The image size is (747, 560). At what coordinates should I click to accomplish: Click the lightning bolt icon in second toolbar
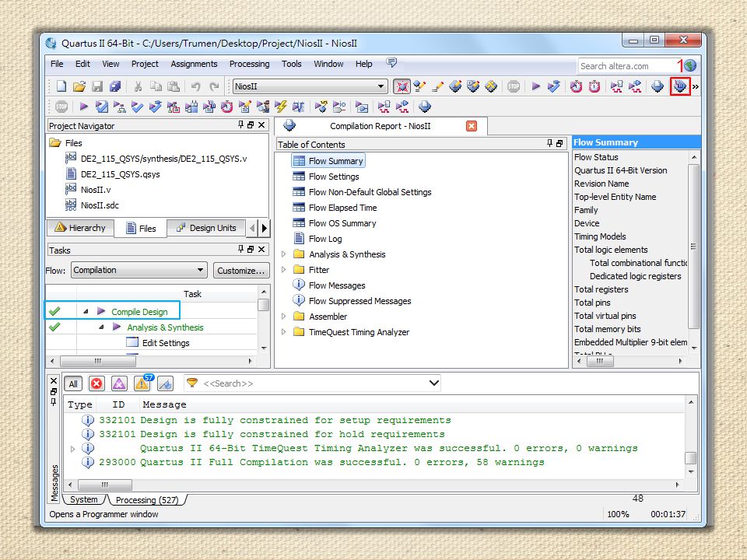[x=281, y=107]
